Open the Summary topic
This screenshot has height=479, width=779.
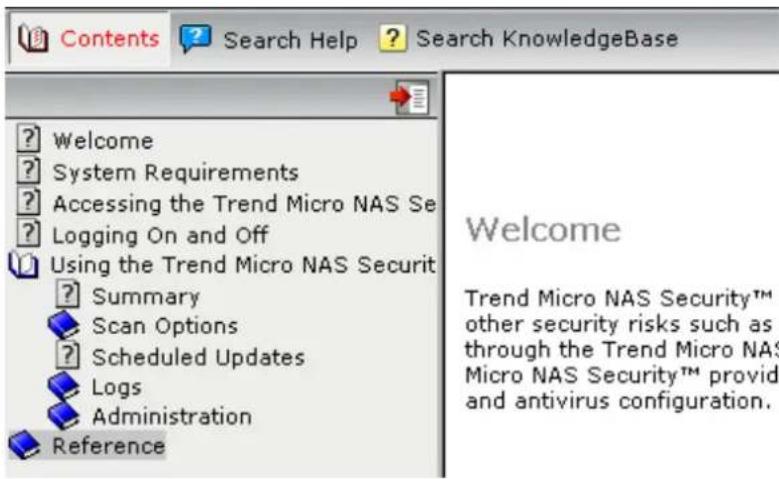point(146,297)
